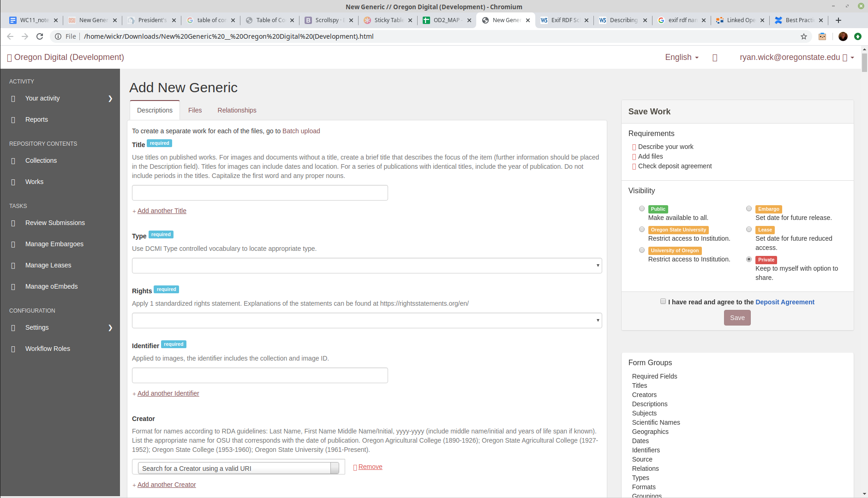The image size is (868, 498).
Task: Click the browser address bar URL
Action: 228,36
